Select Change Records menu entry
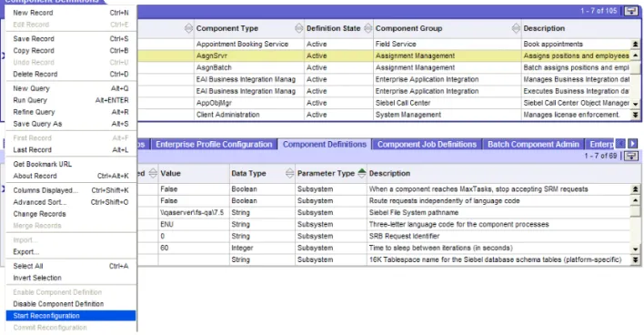 pos(71,214)
